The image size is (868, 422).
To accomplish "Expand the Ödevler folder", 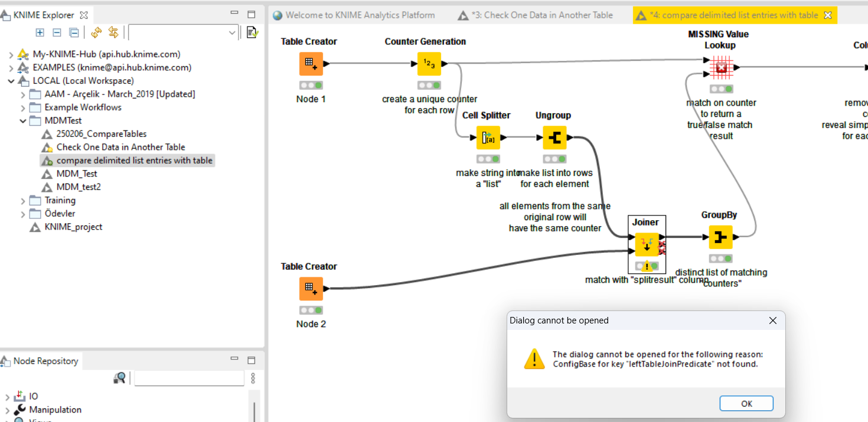I will tap(23, 214).
